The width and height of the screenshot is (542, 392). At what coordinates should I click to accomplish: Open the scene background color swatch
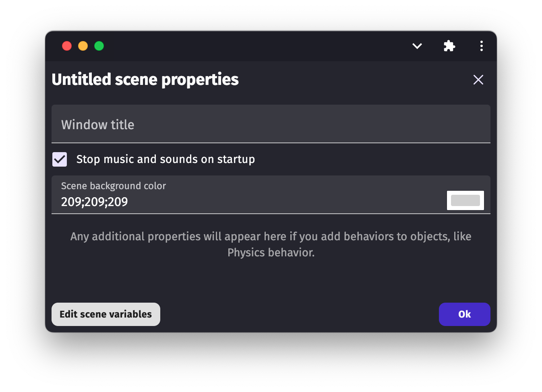(465, 200)
